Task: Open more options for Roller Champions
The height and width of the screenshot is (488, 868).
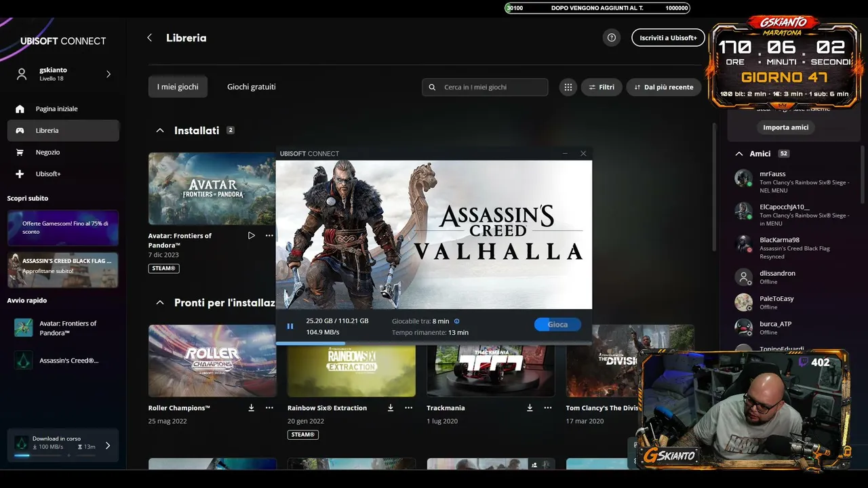Action: click(x=269, y=408)
